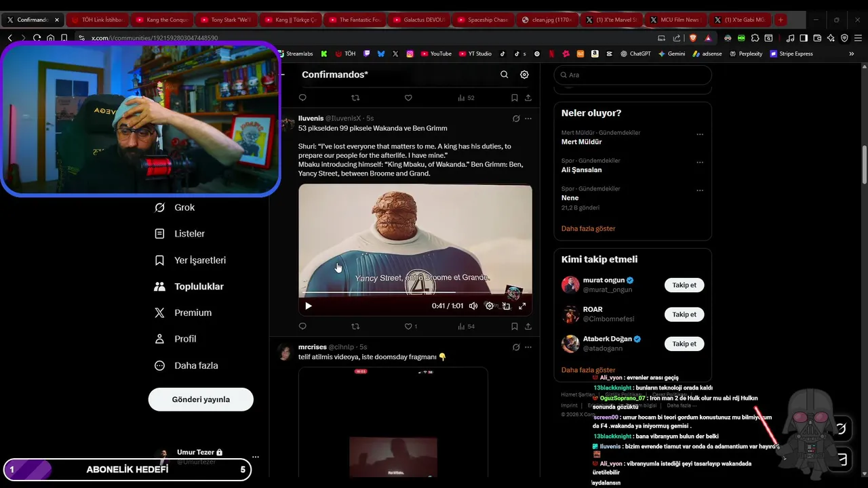The width and height of the screenshot is (868, 488).
Task: Open ChatGPT bookmark
Action: tap(635, 54)
